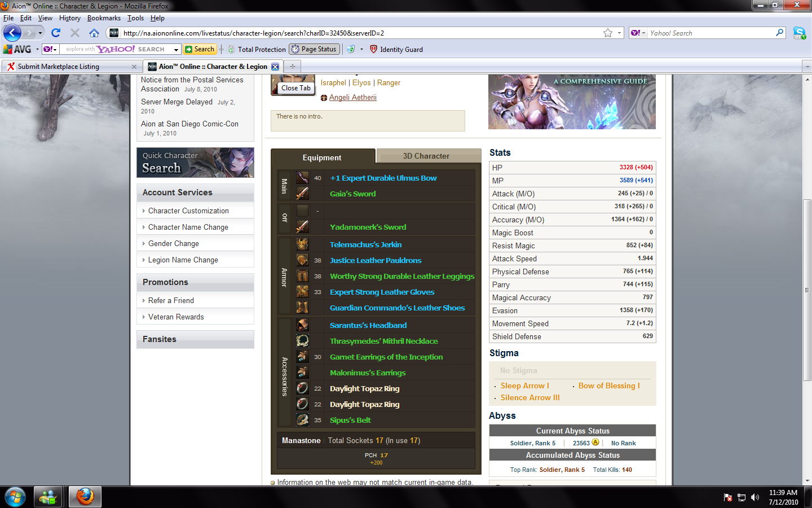This screenshot has height=508, width=812.
Task: Open the Bookmarks menu
Action: pos(104,18)
